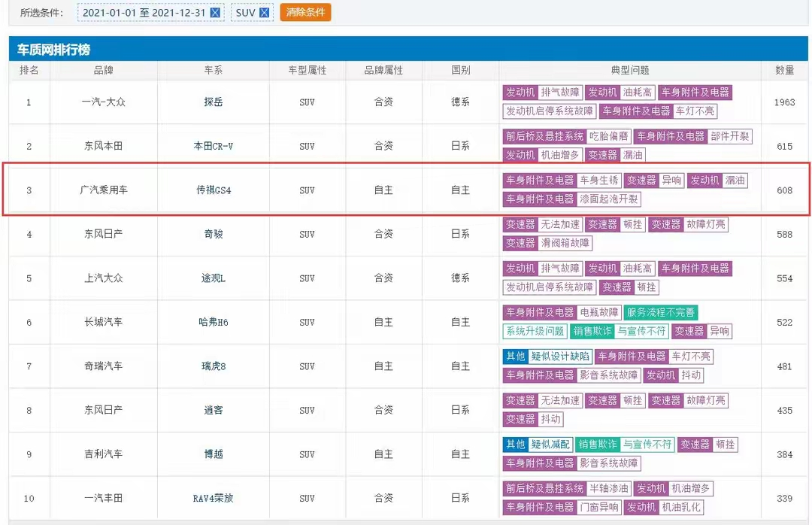The width and height of the screenshot is (812, 525).
Task: Click 服务流程不完善 tag in 哈弗H6 row
Action: 660,312
